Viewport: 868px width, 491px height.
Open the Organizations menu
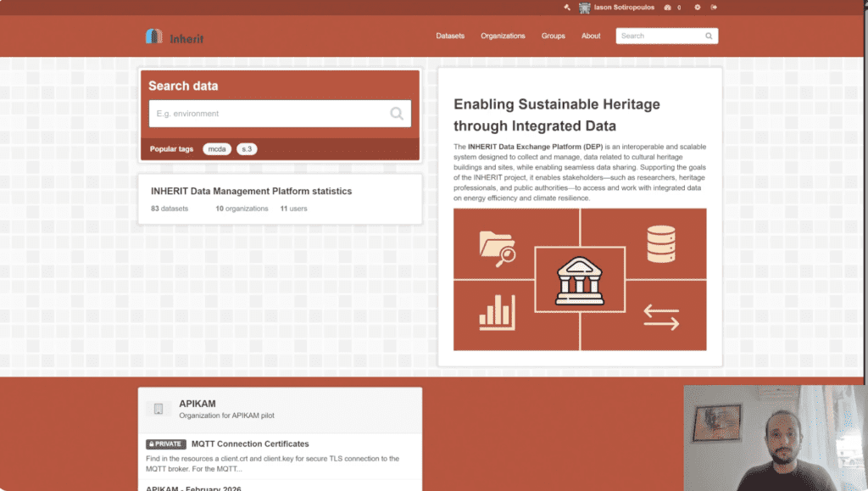[503, 36]
